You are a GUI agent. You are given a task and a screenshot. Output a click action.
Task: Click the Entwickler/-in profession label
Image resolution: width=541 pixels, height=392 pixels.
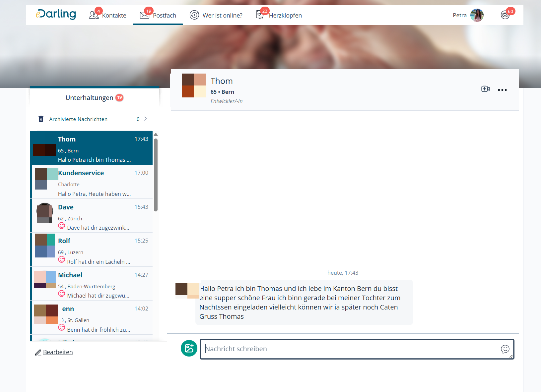(x=227, y=101)
